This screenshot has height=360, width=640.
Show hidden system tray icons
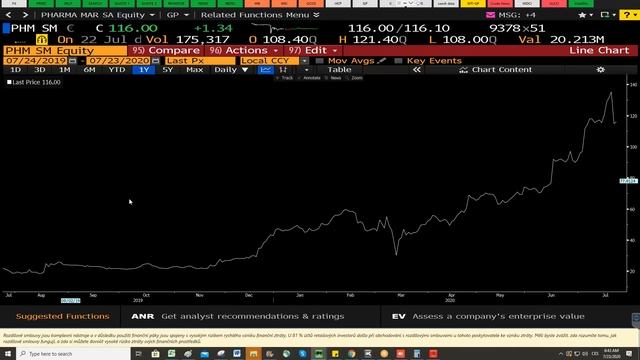pos(561,353)
